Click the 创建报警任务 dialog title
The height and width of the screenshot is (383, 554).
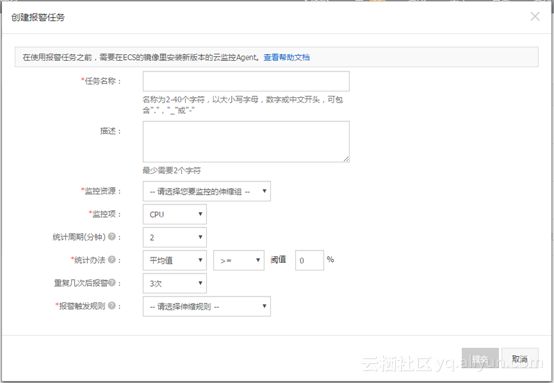(38, 17)
